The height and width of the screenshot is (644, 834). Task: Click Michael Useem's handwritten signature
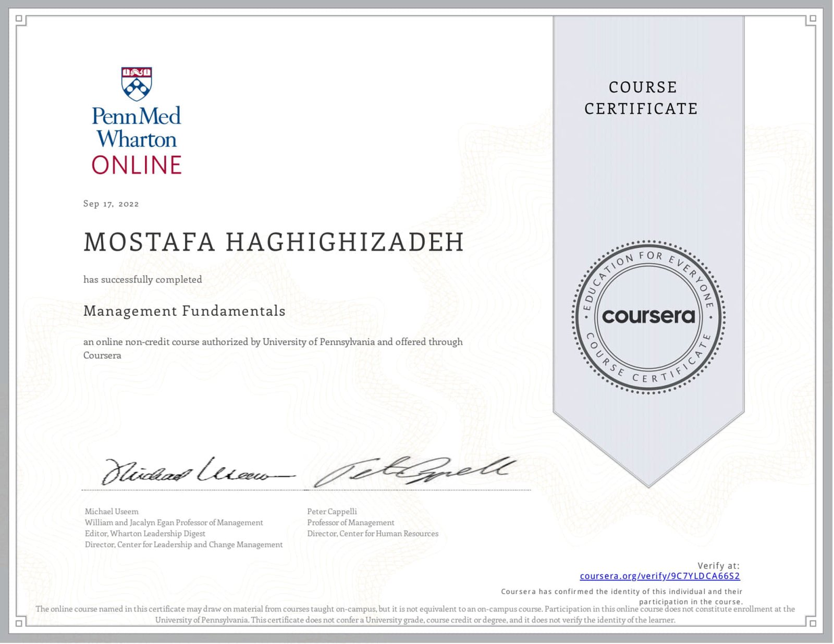click(198, 472)
